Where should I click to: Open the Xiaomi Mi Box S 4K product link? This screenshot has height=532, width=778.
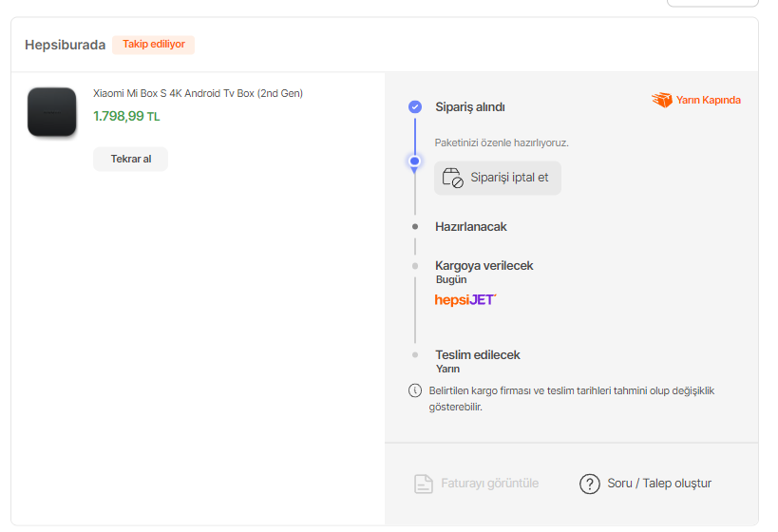(x=198, y=93)
